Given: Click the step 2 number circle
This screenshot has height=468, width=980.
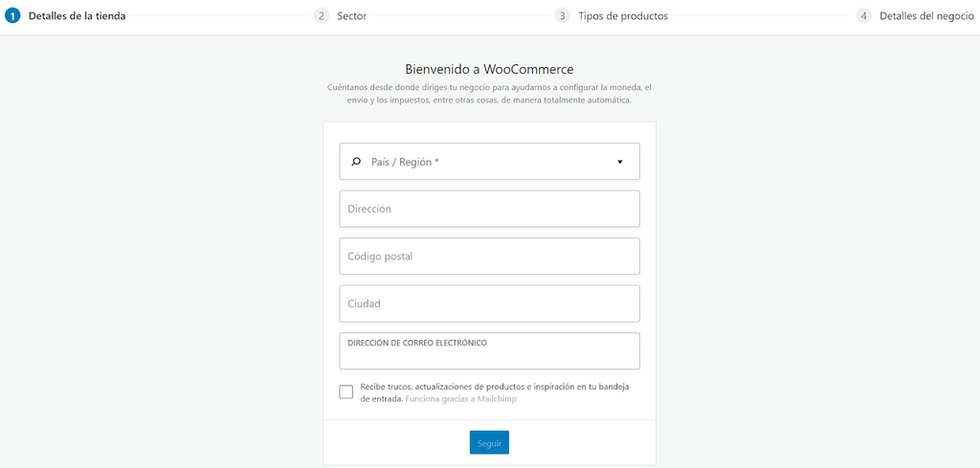Looking at the screenshot, I should [x=322, y=16].
